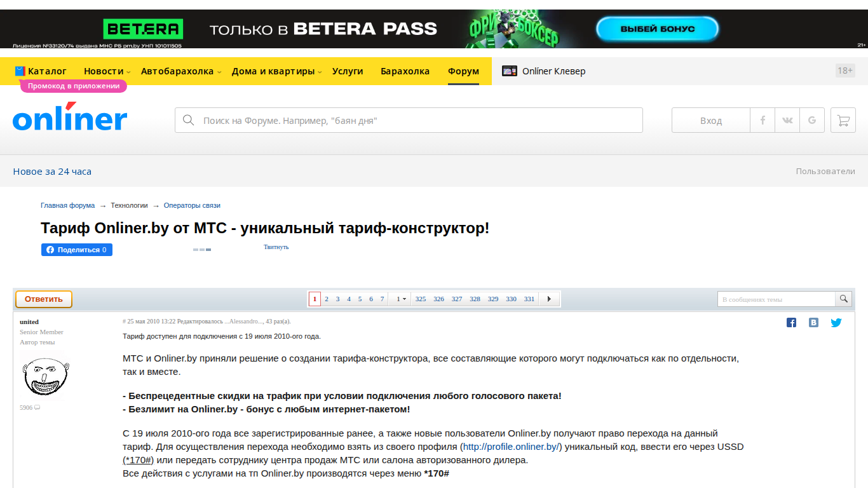Screen dimensions: 868x488
Task: Click the *170# USSD link in post
Action: click(138, 460)
